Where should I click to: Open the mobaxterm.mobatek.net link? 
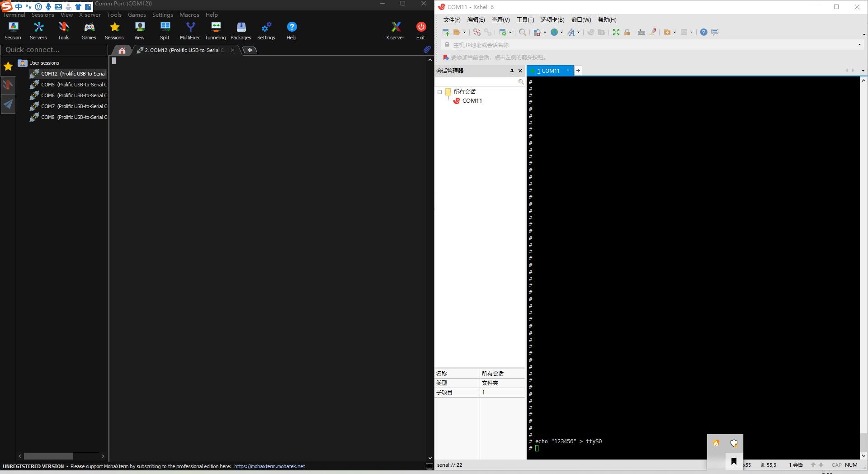270,466
